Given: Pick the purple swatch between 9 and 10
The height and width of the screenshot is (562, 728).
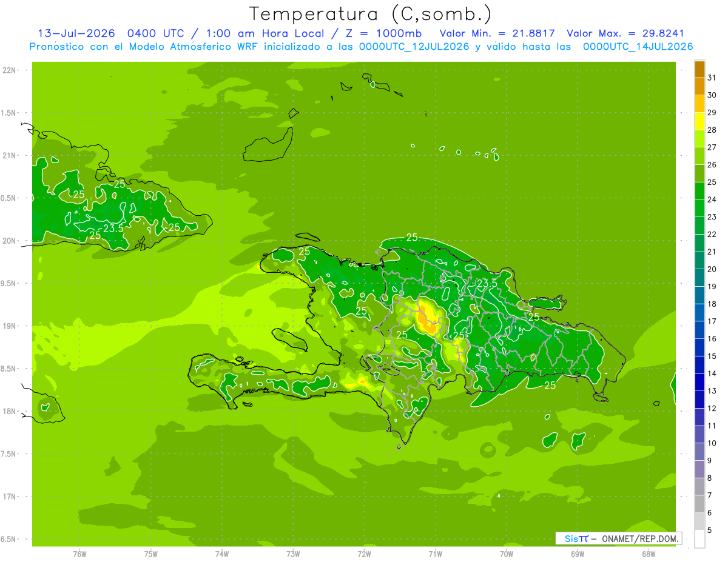Looking at the screenshot, I should [699, 452].
